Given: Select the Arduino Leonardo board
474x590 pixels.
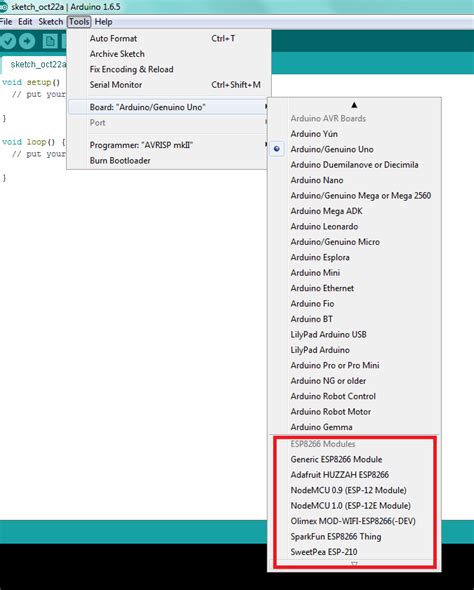Looking at the screenshot, I should (x=355, y=226).
